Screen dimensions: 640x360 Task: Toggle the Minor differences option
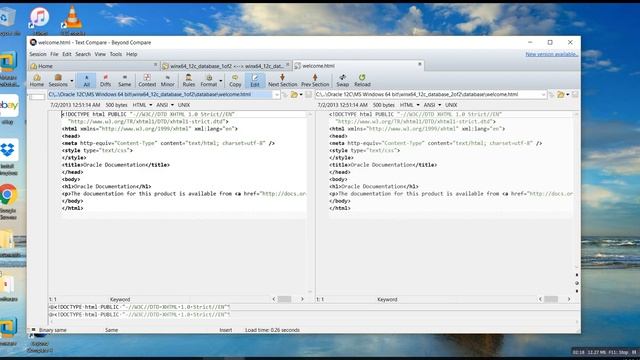click(167, 80)
